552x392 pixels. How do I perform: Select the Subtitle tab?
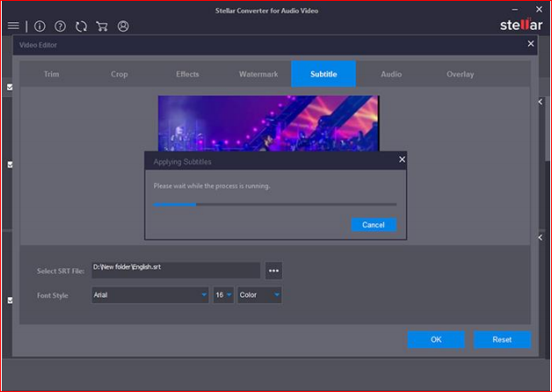coord(323,74)
